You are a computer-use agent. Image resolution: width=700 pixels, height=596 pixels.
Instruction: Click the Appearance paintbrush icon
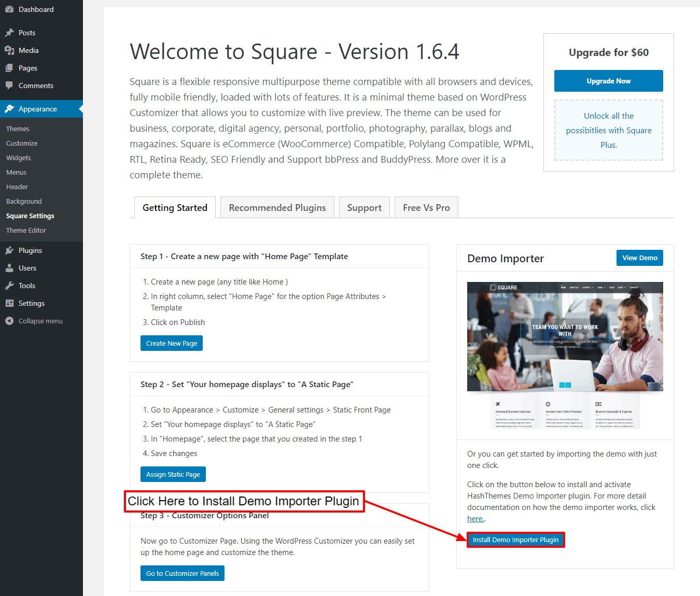click(x=9, y=109)
